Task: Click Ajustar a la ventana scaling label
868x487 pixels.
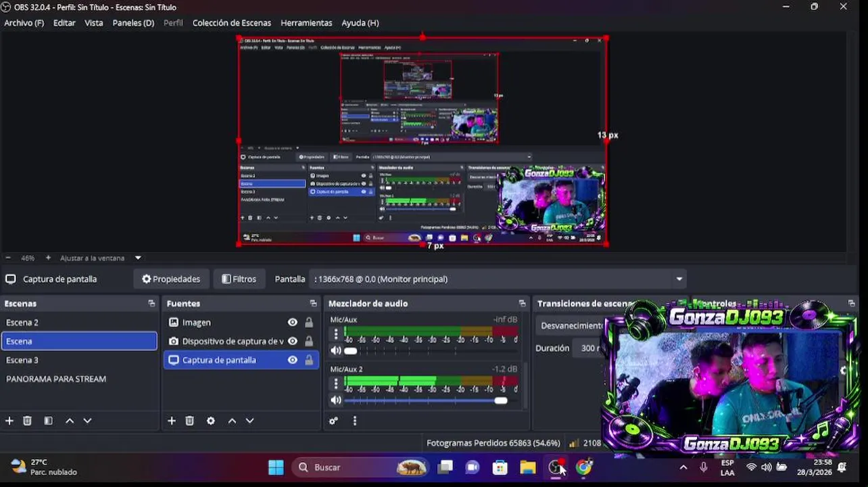Action: click(x=92, y=258)
